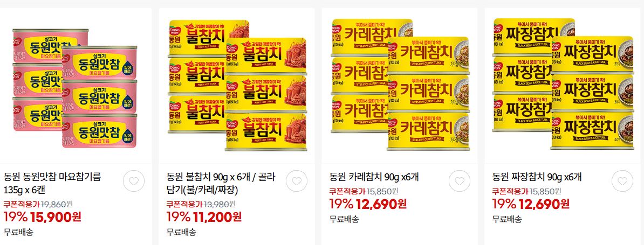This screenshot has width=644, height=245.
Task: Open product title 동원 동원맛참 마요참기름 135g x 6캔
Action: [x=52, y=184]
